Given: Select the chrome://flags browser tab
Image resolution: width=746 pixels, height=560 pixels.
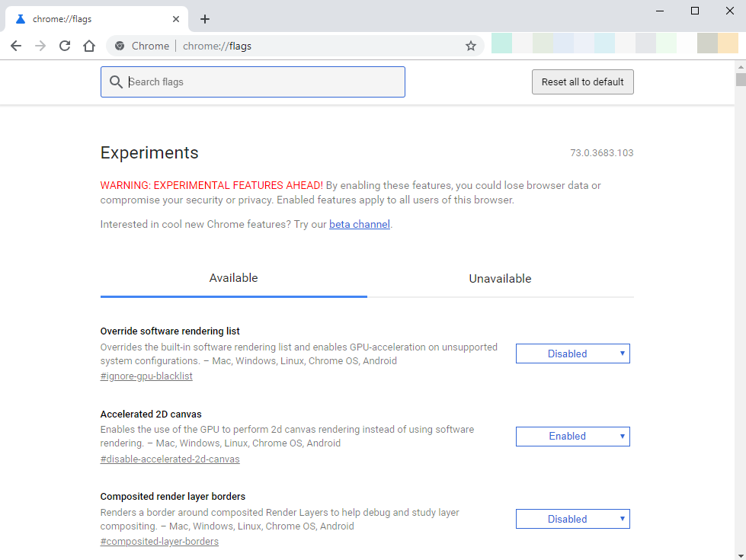Looking at the screenshot, I should pyautogui.click(x=97, y=19).
